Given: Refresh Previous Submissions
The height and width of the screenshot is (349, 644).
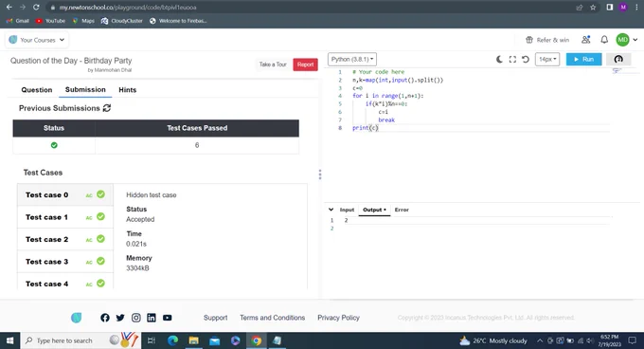Looking at the screenshot, I should pos(107,108).
